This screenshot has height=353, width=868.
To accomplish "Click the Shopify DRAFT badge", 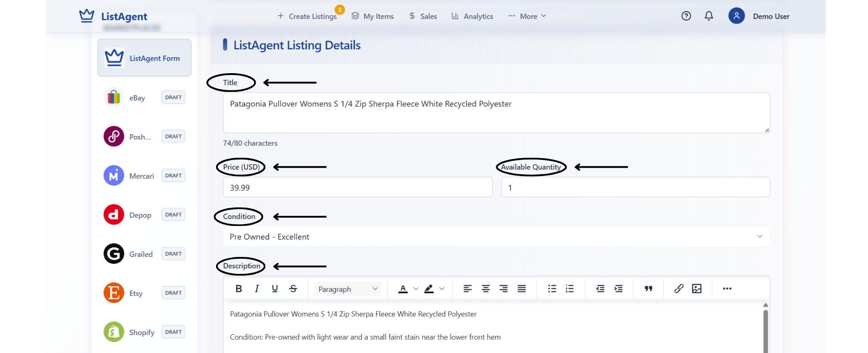I will pyautogui.click(x=174, y=332).
